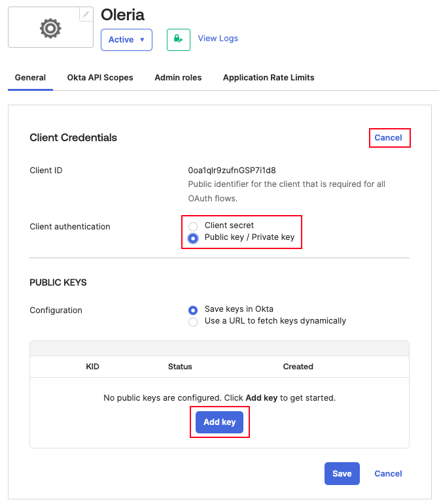Select Public key / Private key option
This screenshot has width=439, height=504.
[193, 239]
